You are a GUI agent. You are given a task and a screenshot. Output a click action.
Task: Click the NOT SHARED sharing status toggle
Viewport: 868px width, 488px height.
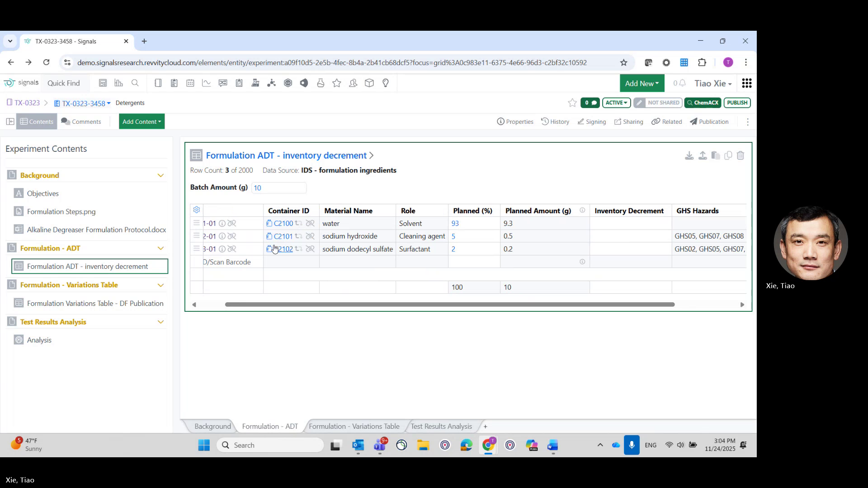click(x=658, y=103)
